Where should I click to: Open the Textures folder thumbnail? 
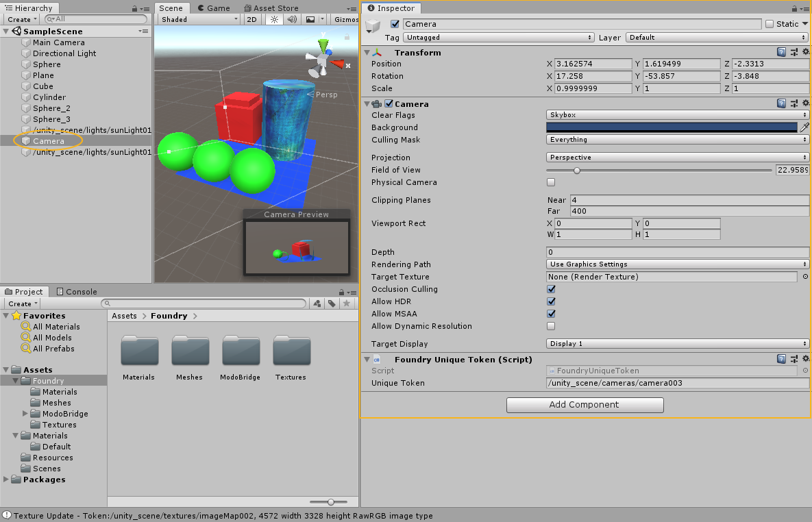291,351
